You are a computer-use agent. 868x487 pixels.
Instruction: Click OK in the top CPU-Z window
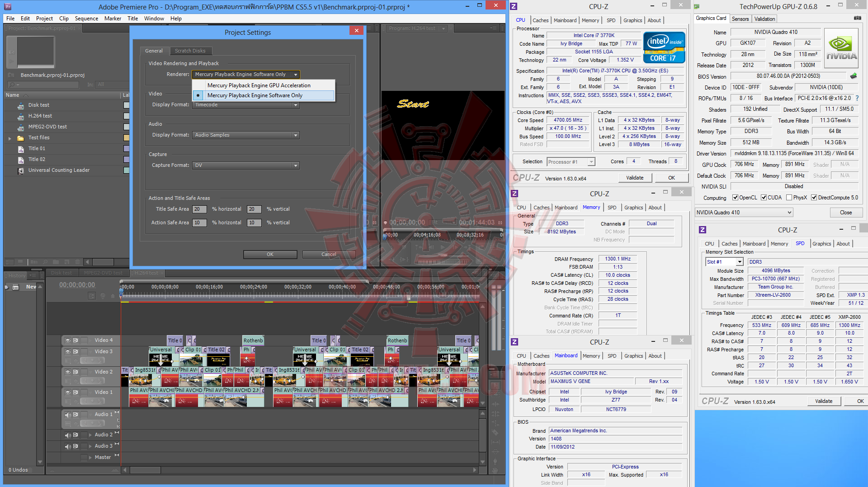pos(671,178)
